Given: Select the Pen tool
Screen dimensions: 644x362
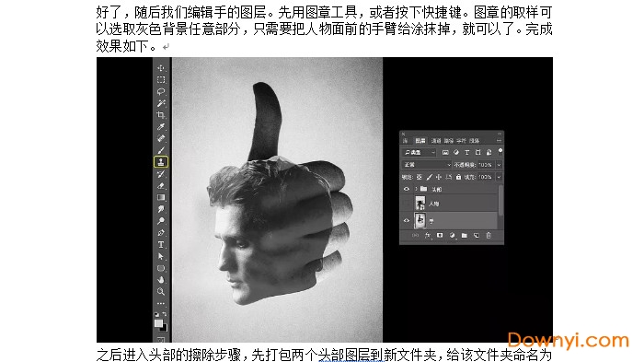Looking at the screenshot, I should 161,233.
